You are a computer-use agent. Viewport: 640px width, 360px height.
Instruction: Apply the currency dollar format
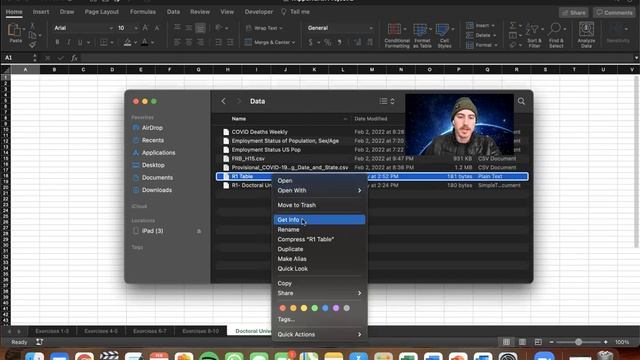point(311,42)
